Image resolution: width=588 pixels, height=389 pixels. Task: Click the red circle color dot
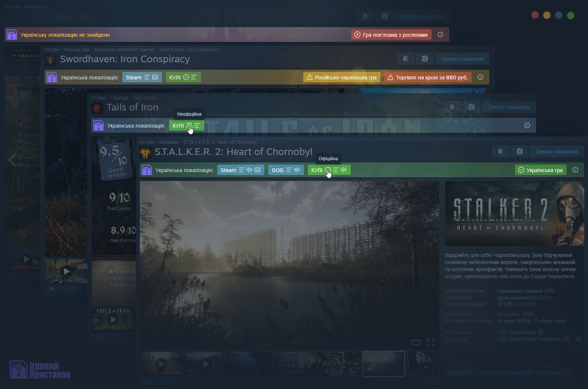(535, 15)
